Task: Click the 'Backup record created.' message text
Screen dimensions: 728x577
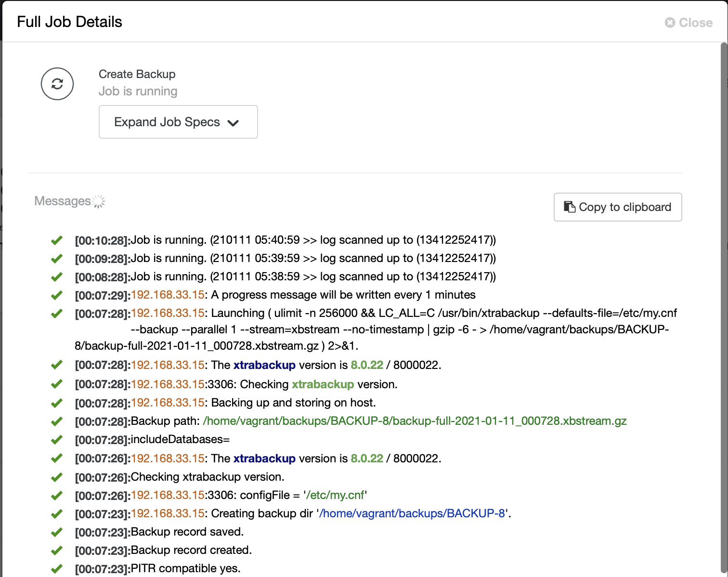Action: tap(192, 550)
